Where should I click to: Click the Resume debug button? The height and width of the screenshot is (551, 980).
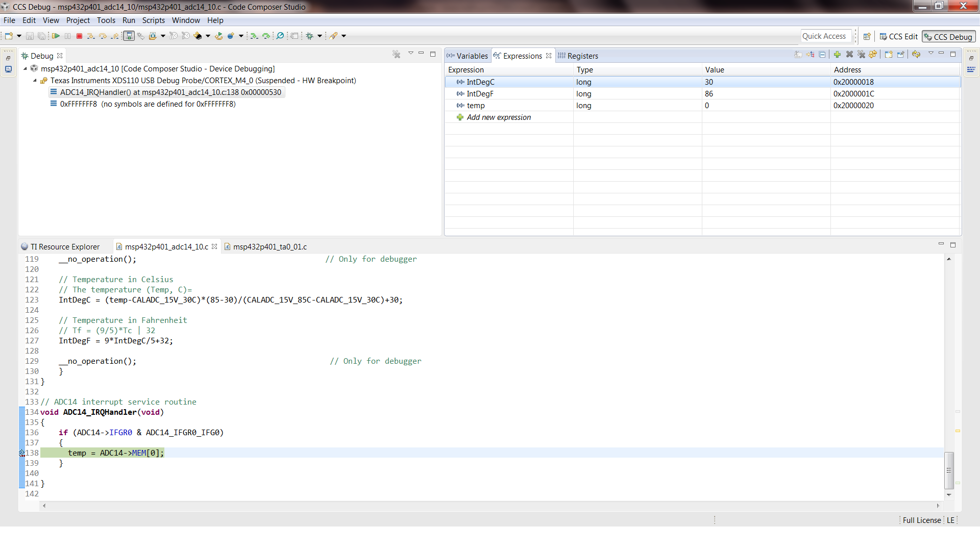(56, 36)
